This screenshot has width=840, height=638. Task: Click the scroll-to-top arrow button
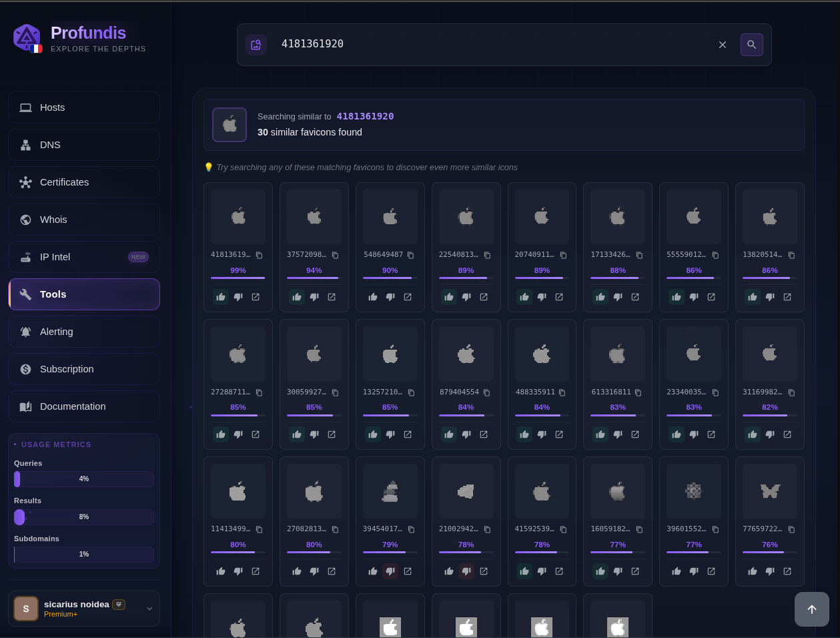[811, 609]
